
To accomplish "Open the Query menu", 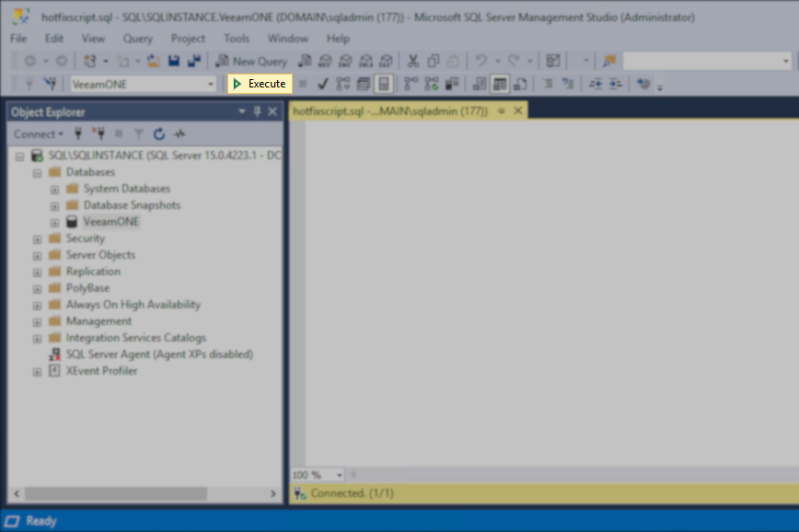I will click(x=137, y=39).
